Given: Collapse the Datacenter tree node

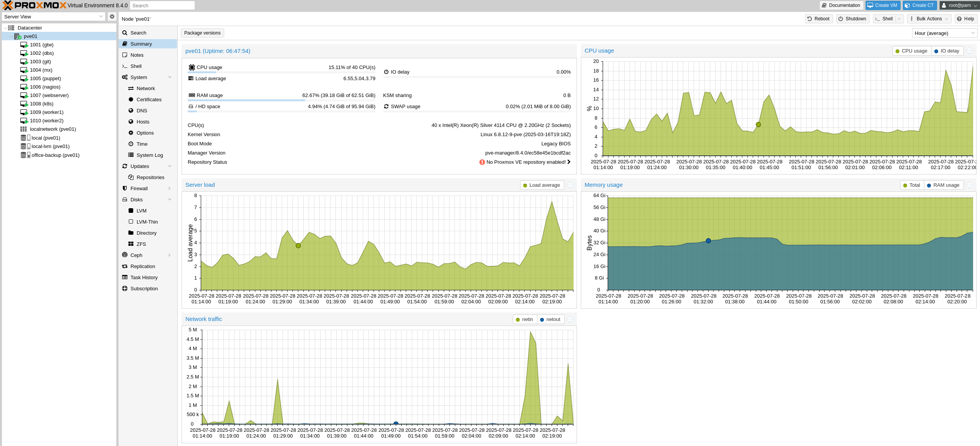Looking at the screenshot, I should pyautogui.click(x=5, y=28).
